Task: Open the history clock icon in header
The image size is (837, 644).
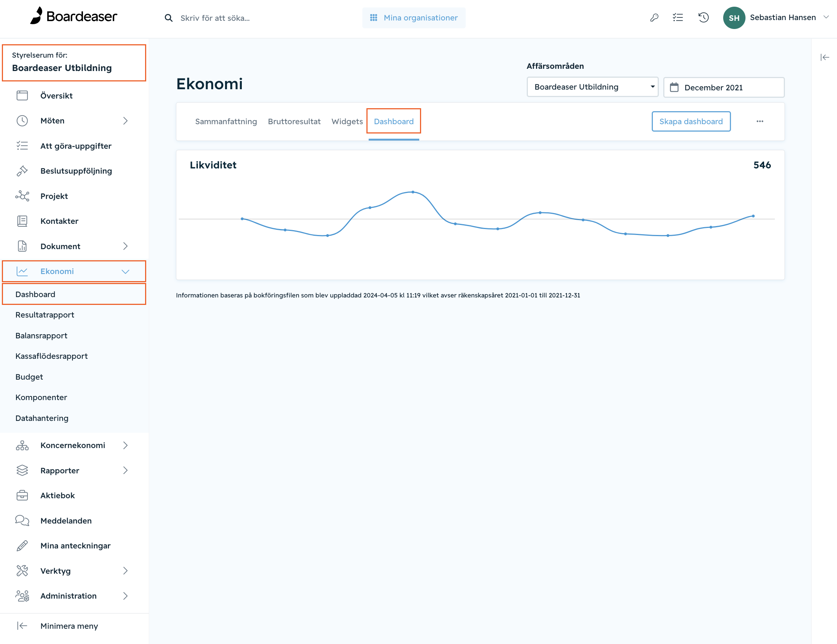Action: 703,17
